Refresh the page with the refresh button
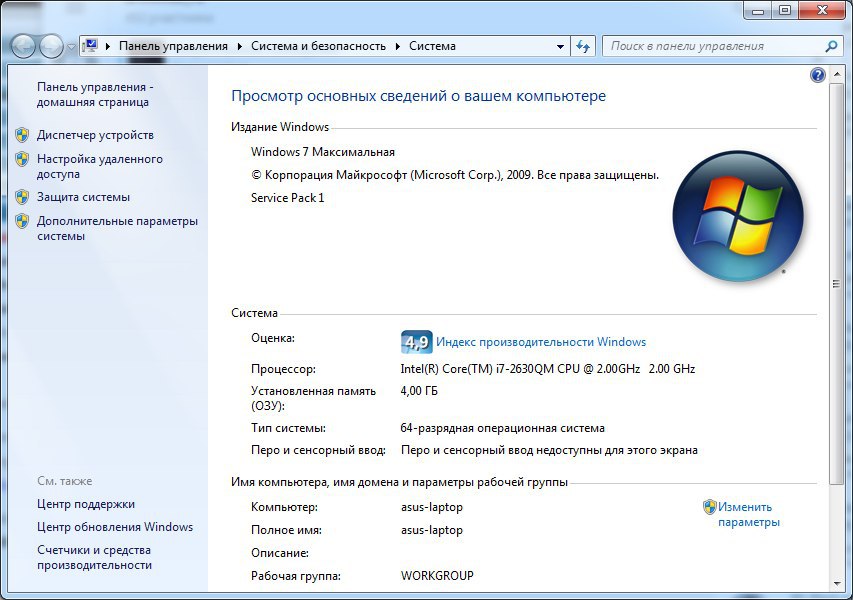This screenshot has width=853, height=600. (583, 46)
